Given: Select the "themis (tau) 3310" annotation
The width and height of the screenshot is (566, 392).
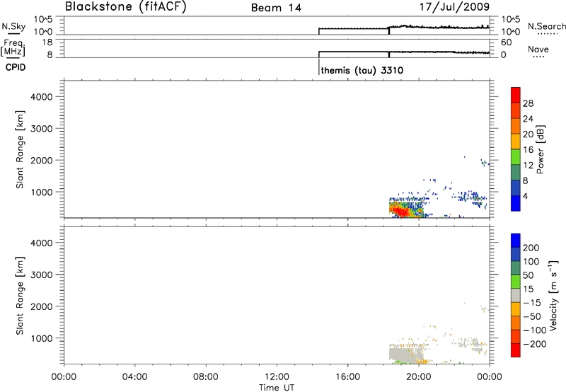Looking at the screenshot, I should (362, 70).
